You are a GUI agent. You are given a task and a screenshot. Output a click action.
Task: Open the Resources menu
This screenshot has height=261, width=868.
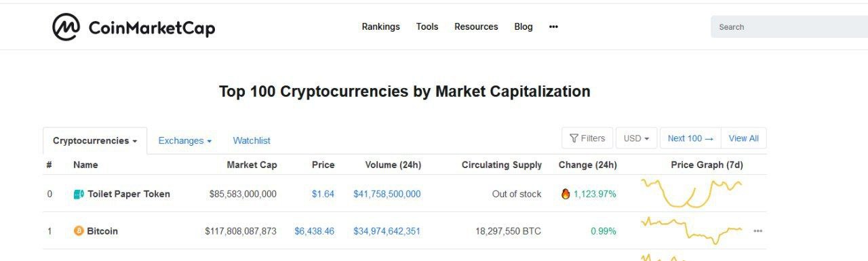[x=476, y=27]
